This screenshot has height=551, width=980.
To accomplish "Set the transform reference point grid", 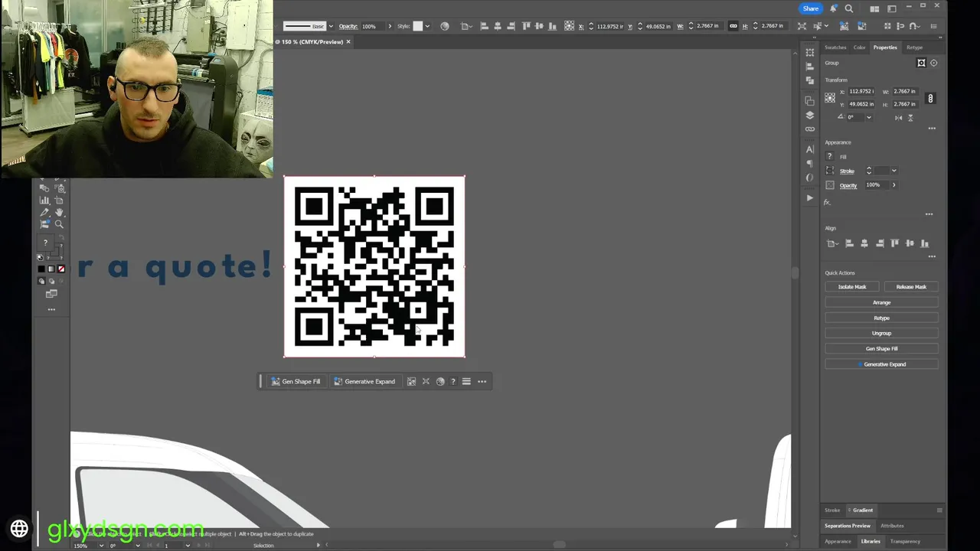I will 830,97.
